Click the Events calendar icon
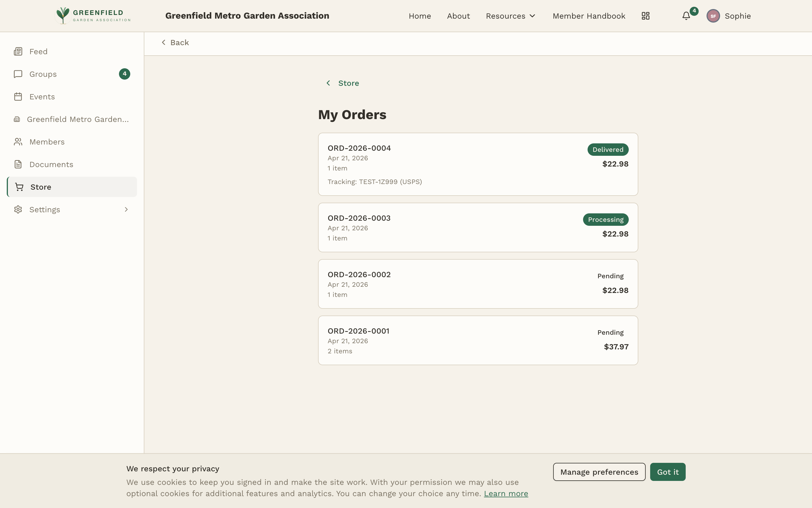812x508 pixels. click(18, 97)
